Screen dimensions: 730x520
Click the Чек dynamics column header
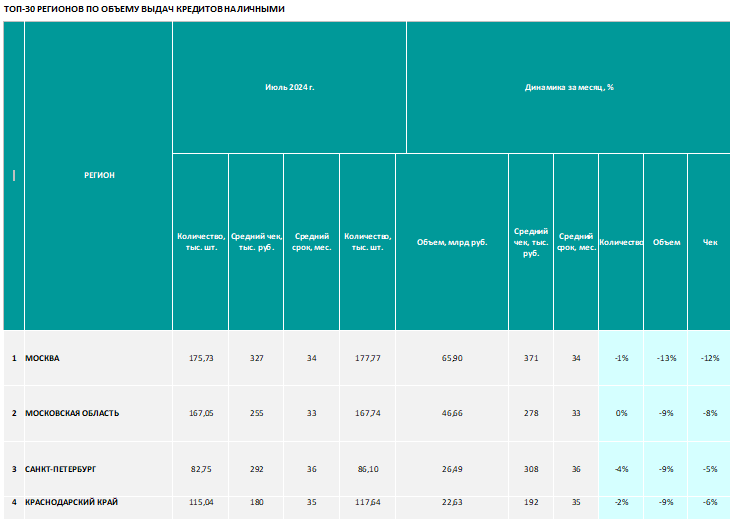tap(709, 242)
